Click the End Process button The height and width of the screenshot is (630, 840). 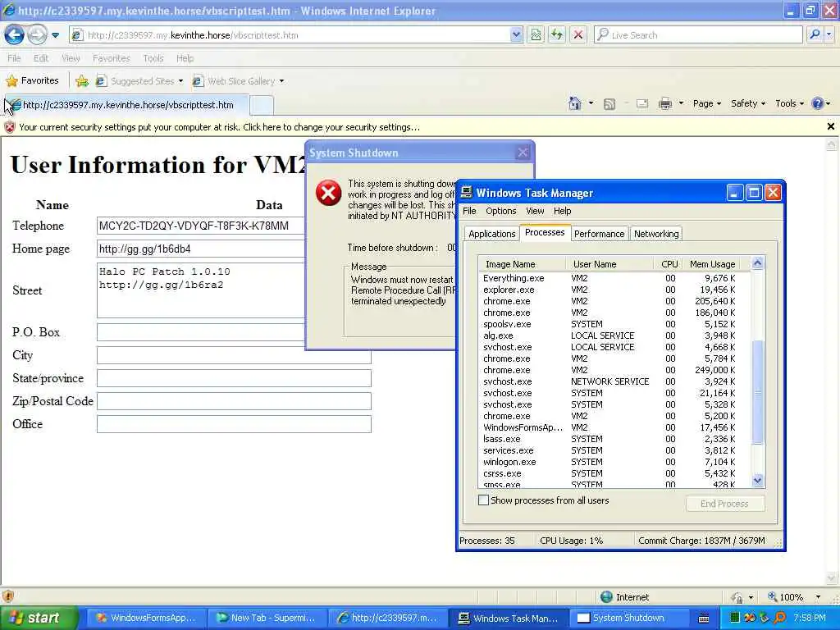[x=725, y=504]
